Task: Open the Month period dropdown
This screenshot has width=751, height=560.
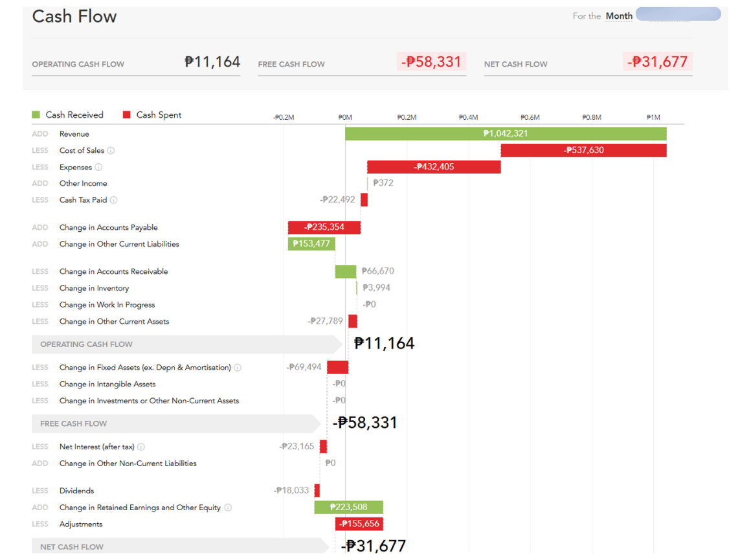Action: point(619,16)
